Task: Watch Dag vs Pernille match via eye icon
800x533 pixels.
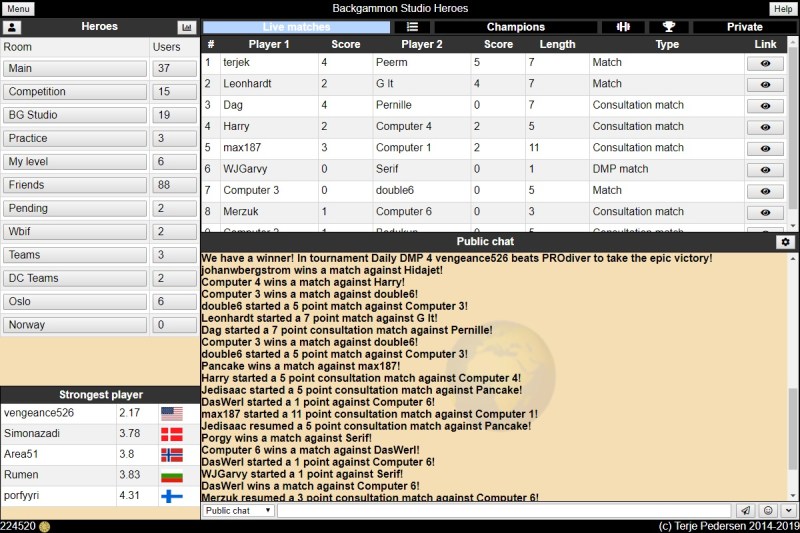Action: click(x=765, y=106)
